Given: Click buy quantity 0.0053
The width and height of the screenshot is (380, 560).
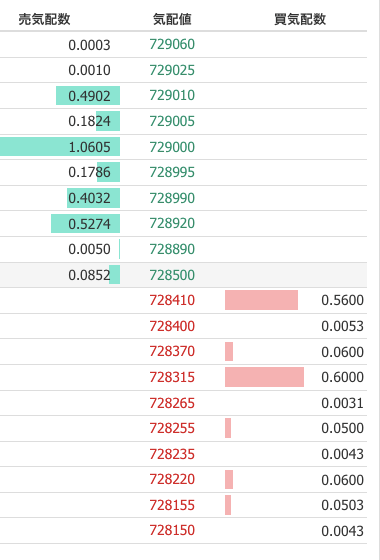Looking at the screenshot, I should [x=342, y=326].
